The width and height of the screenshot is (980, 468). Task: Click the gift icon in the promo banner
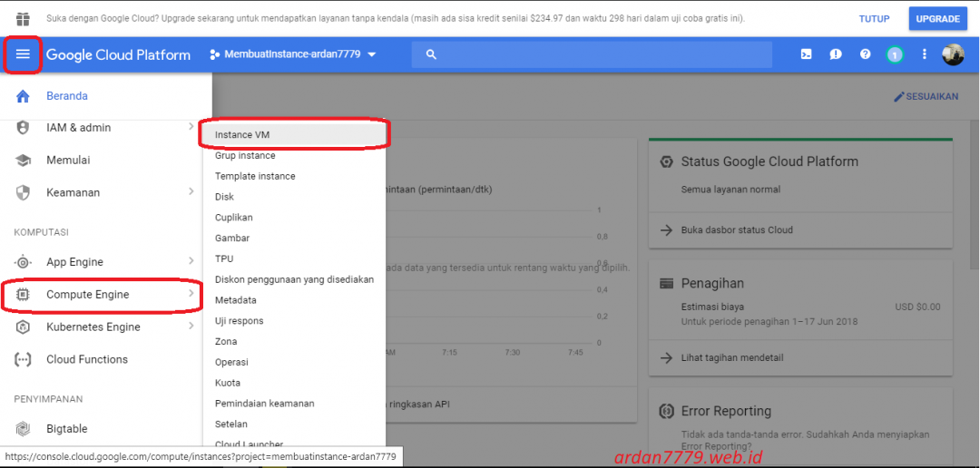tap(23, 18)
